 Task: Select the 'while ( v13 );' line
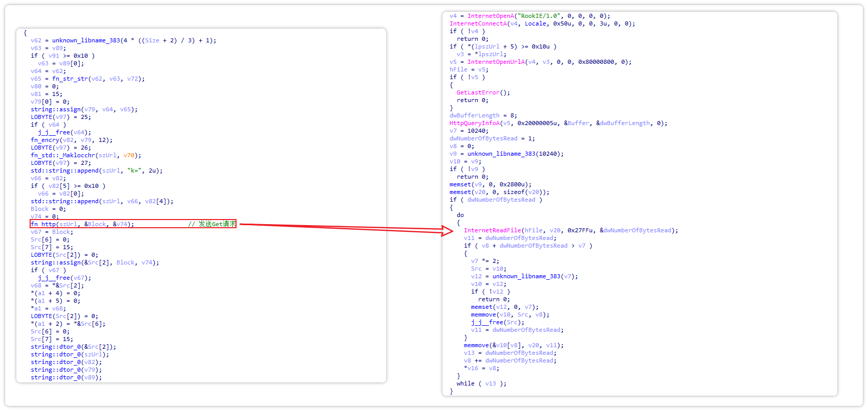(x=482, y=383)
